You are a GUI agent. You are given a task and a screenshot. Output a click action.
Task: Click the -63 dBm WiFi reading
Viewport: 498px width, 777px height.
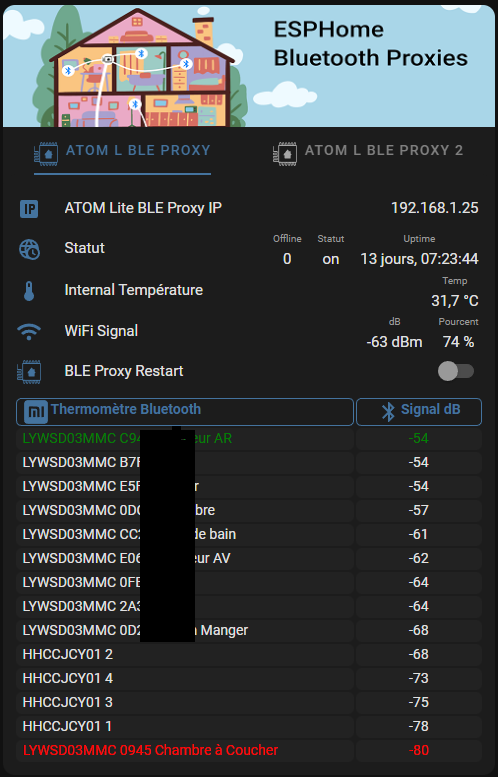tap(394, 342)
